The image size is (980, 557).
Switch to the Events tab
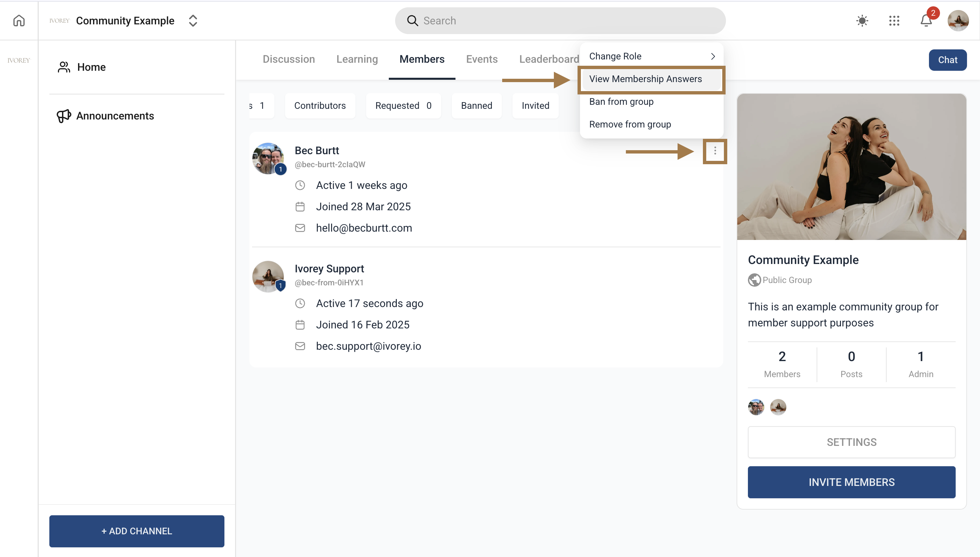pos(481,59)
